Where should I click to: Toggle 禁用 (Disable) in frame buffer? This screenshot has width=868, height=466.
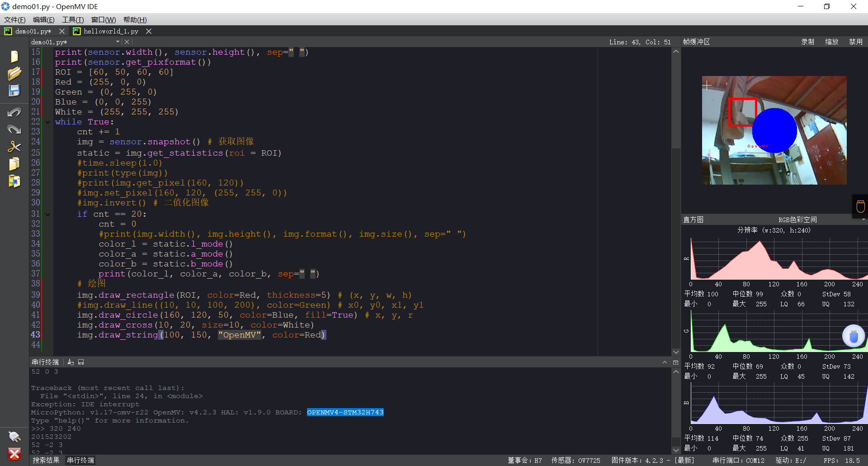(855, 42)
